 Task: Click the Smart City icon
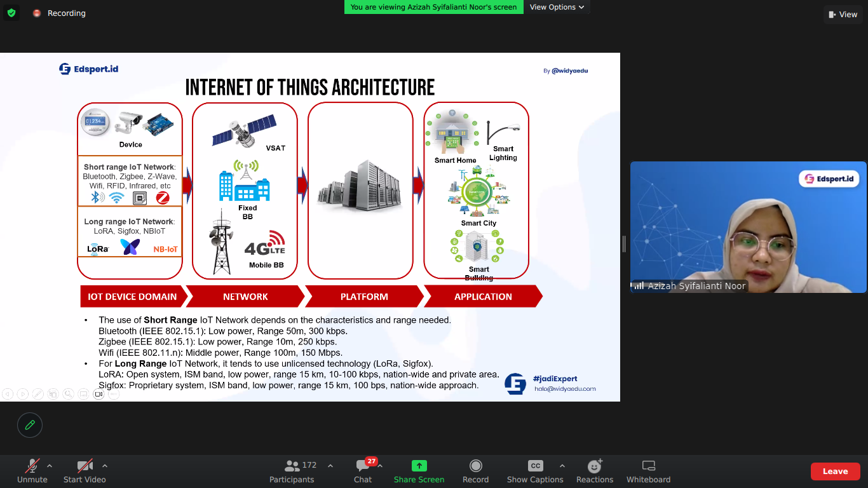click(478, 192)
